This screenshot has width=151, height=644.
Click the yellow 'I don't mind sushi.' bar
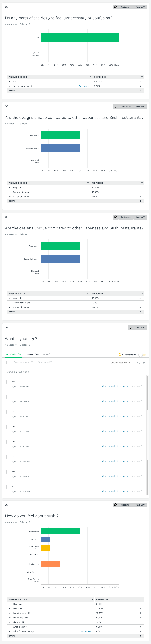[x=45, y=548]
